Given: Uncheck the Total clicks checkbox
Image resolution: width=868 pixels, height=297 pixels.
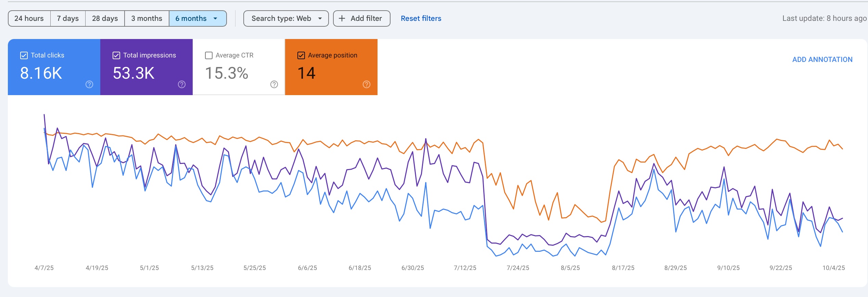Looking at the screenshot, I should (x=24, y=55).
